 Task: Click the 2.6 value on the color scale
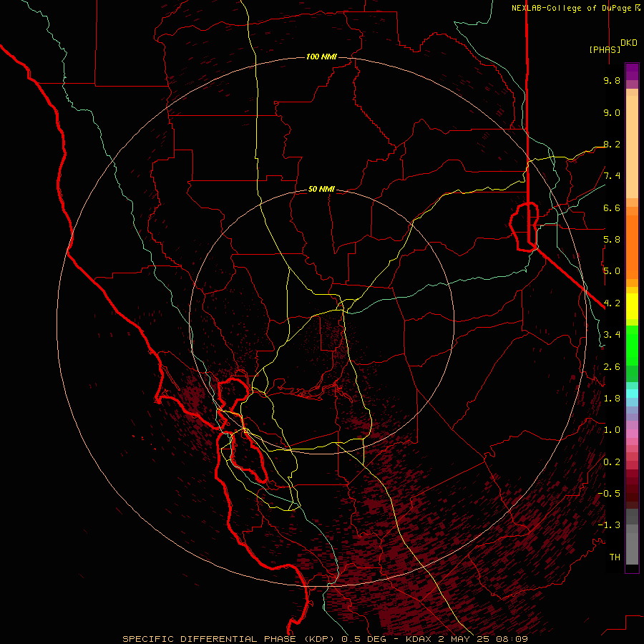[612, 367]
